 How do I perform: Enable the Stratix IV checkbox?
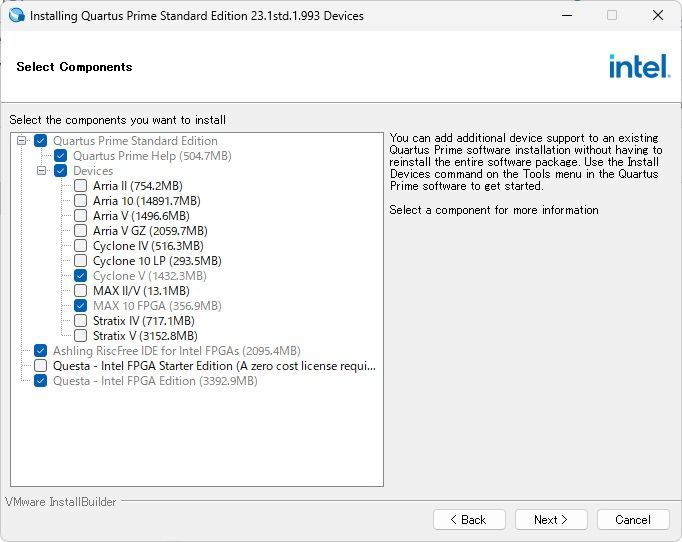pyautogui.click(x=80, y=321)
